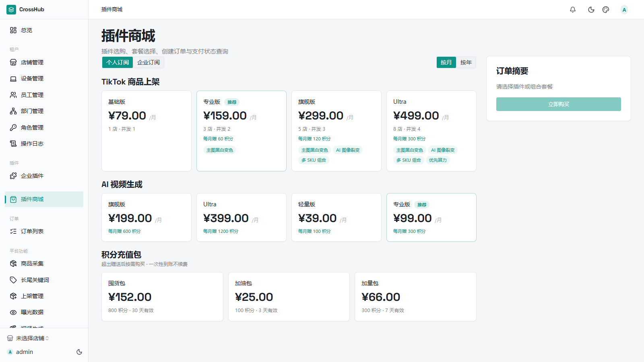Viewport: 644px width, 362px height.
Task: Choose TikTok 旗舰版 ¥299.00 plan card
Action: pos(336,131)
